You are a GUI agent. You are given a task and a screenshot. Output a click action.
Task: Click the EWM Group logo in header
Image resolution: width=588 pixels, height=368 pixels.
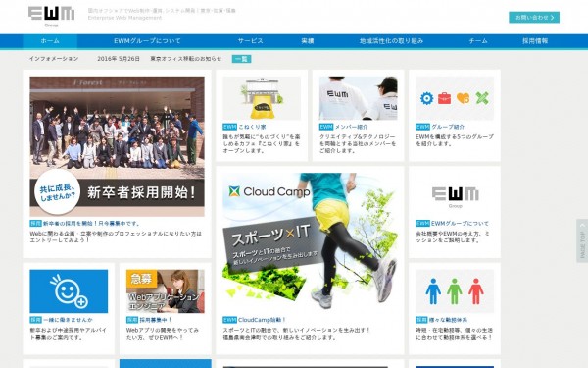click(51, 16)
